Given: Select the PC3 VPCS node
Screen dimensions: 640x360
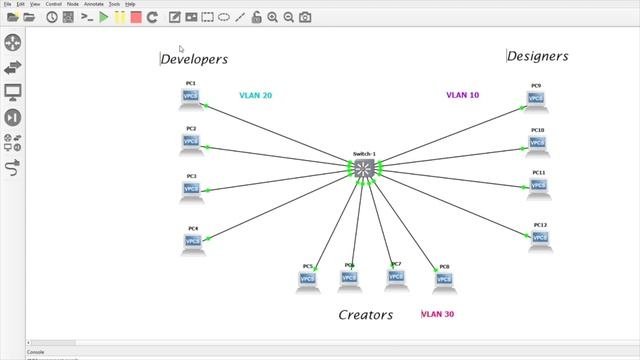Looking at the screenshot, I should pos(191,191).
